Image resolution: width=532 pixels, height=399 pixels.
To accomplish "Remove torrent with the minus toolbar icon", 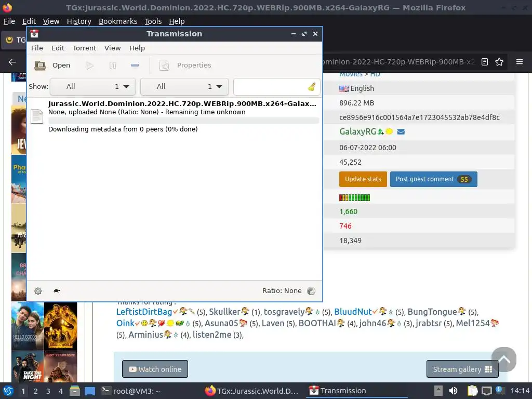I will click(x=135, y=65).
